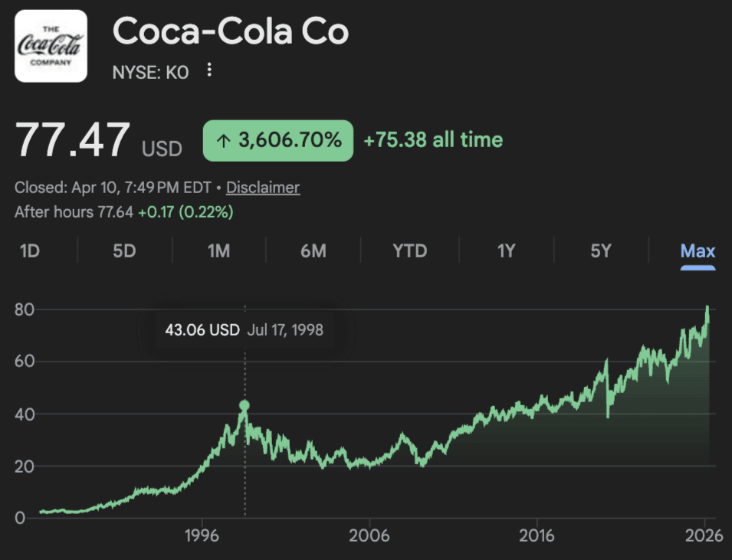Viewport: 732px width, 560px height.
Task: Show the 1M chart view
Action: (219, 251)
